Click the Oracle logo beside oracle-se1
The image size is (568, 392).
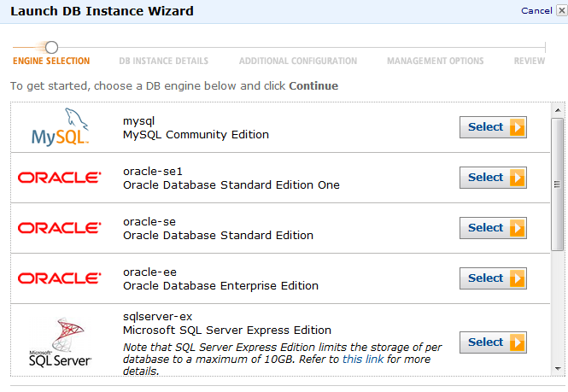(x=60, y=178)
